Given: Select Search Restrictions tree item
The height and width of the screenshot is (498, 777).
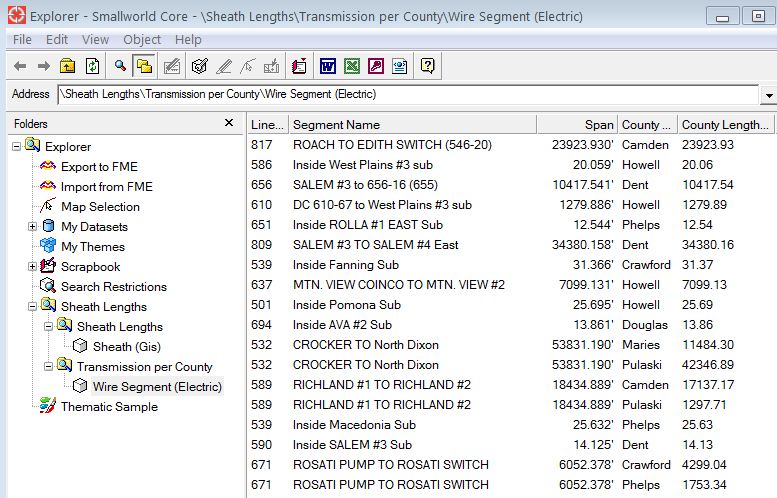Looking at the screenshot, I should (113, 287).
